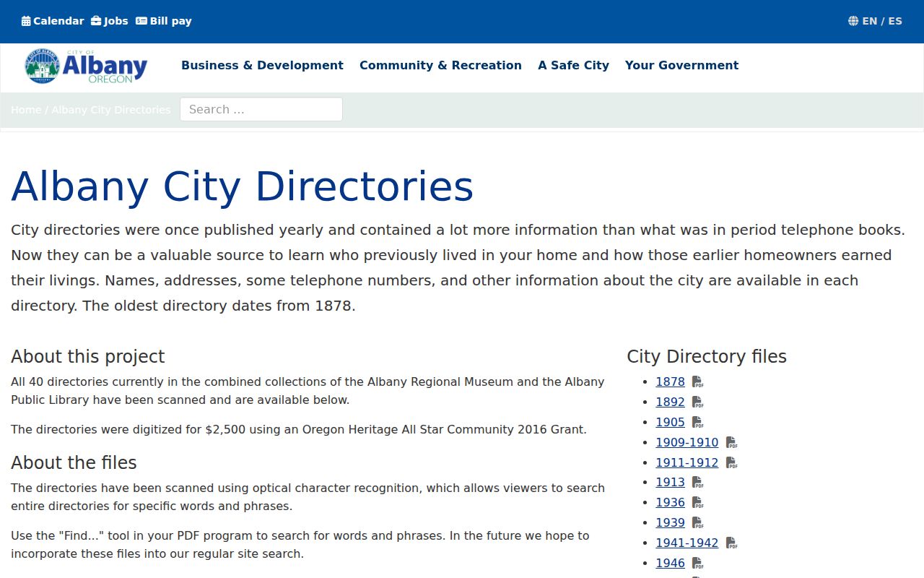This screenshot has width=924, height=578.
Task: Click the Albany City Directories page heading
Action: 242,186
